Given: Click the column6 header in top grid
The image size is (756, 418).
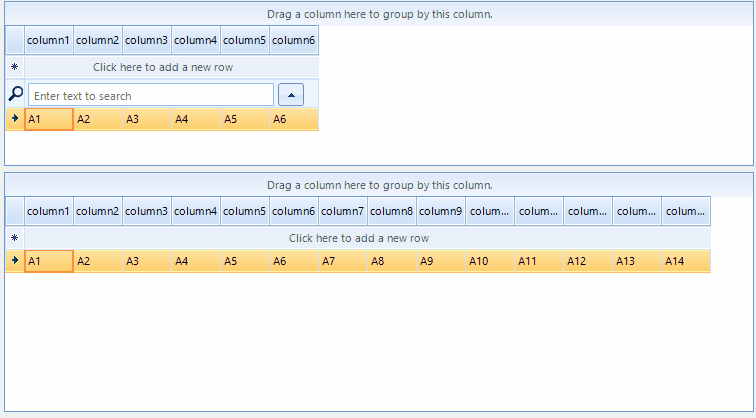Looking at the screenshot, I should pyautogui.click(x=294, y=41).
